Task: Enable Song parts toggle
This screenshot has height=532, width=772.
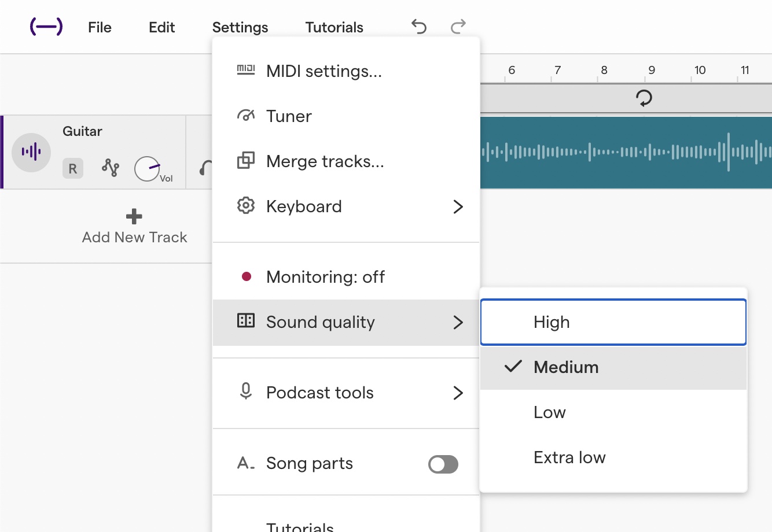Action: click(x=443, y=464)
